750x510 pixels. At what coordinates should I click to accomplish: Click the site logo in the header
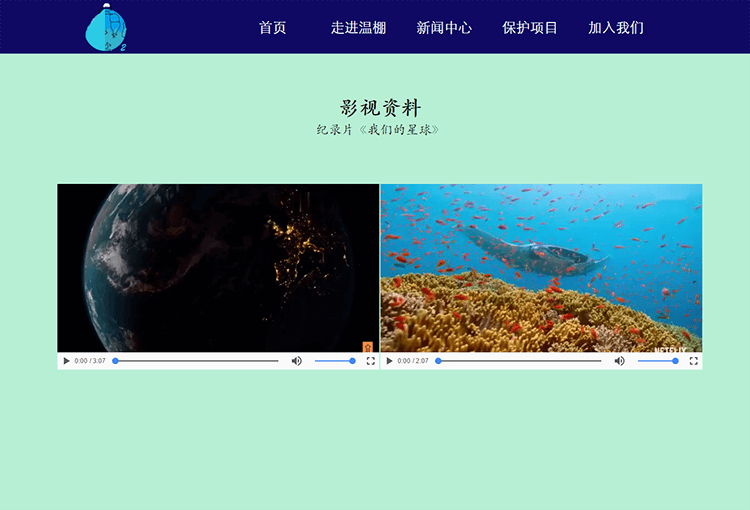106,27
